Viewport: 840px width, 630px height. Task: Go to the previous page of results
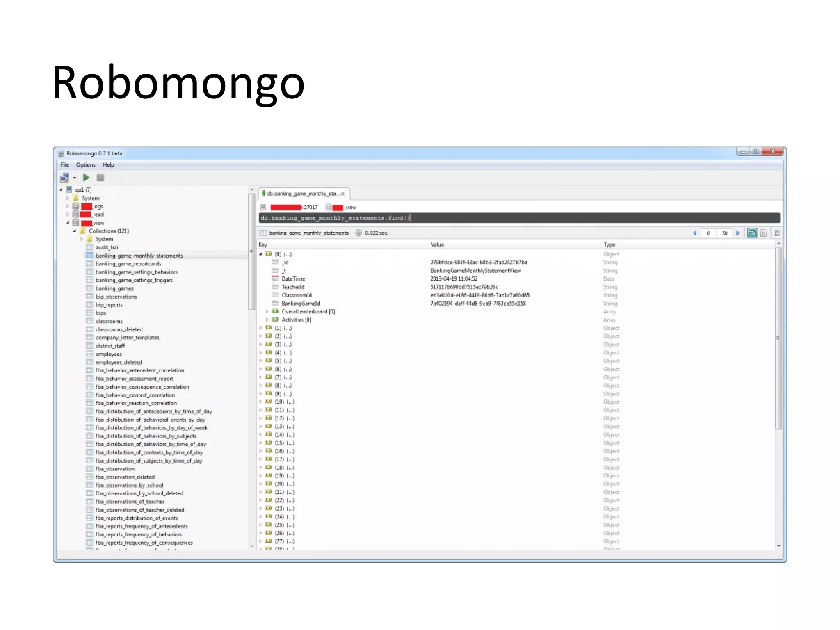click(x=695, y=233)
